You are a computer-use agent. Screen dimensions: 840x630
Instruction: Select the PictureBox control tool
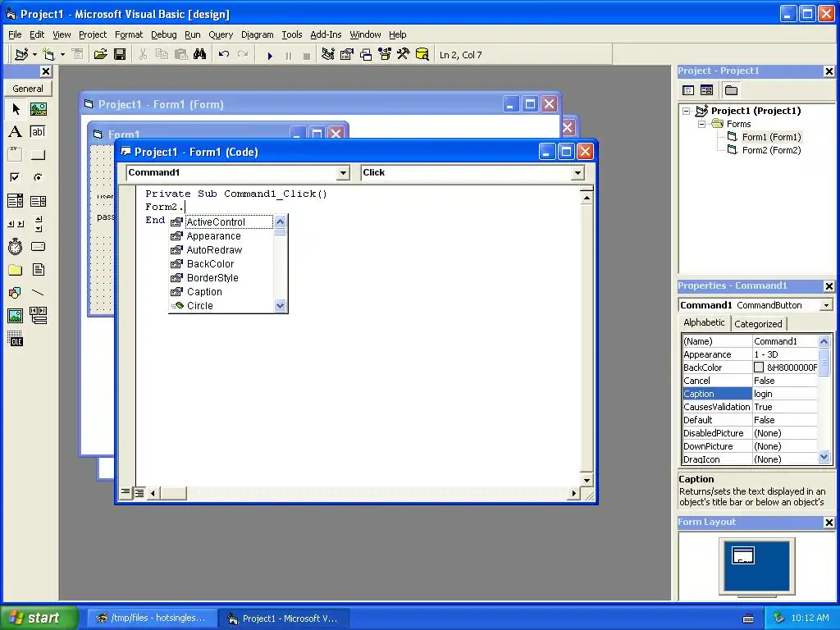tap(38, 109)
